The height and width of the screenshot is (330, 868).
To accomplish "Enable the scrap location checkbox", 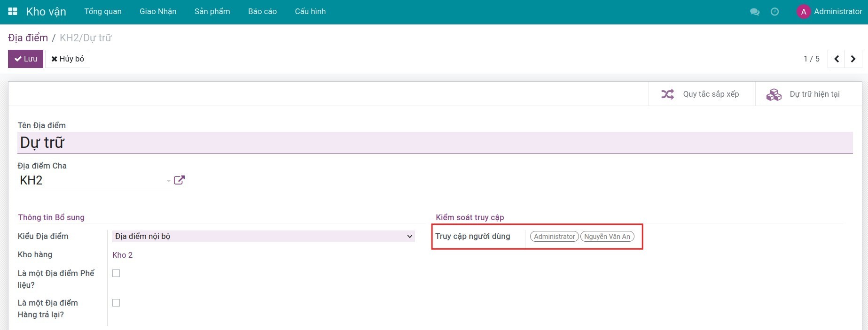I will tap(116, 273).
